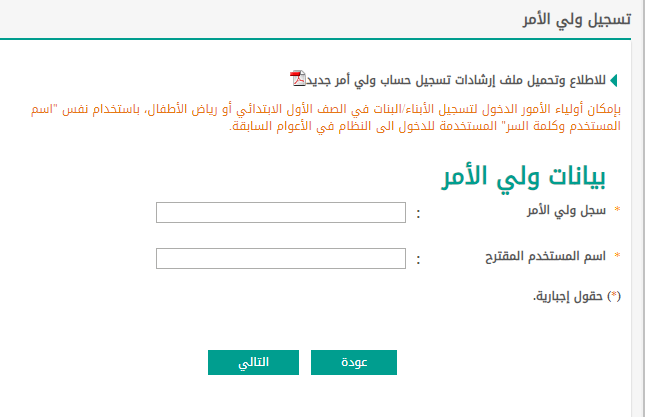The width and height of the screenshot is (645, 417).
Task: Click the عودة button
Action: click(354, 362)
